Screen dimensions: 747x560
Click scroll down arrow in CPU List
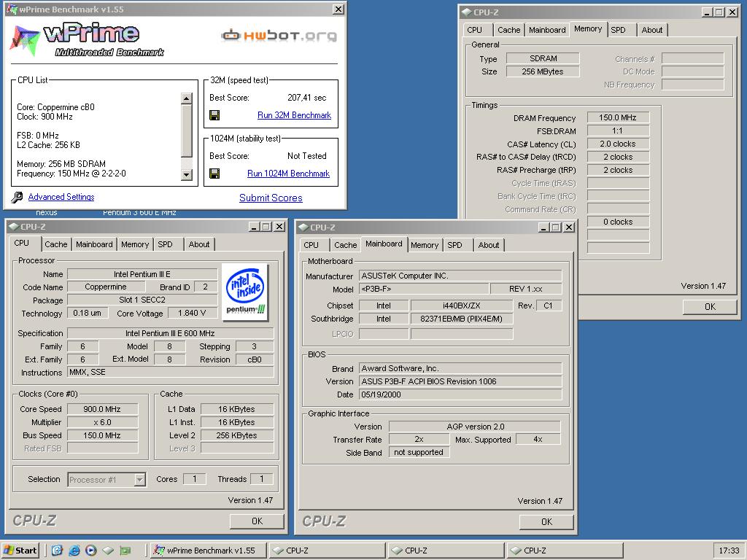[x=186, y=175]
